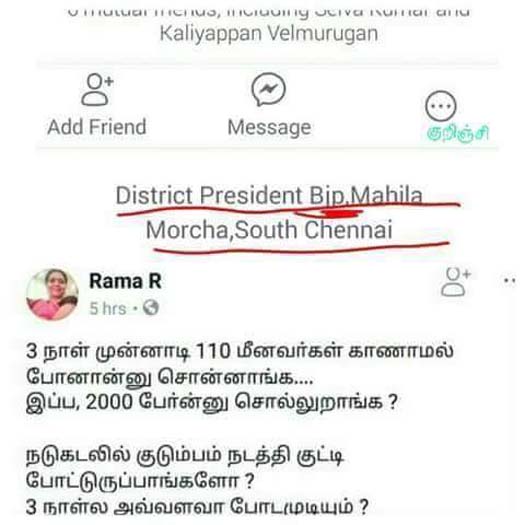This screenshot has width=525, height=525.
Task: Open the circled three-dot more options
Action: click(441, 106)
